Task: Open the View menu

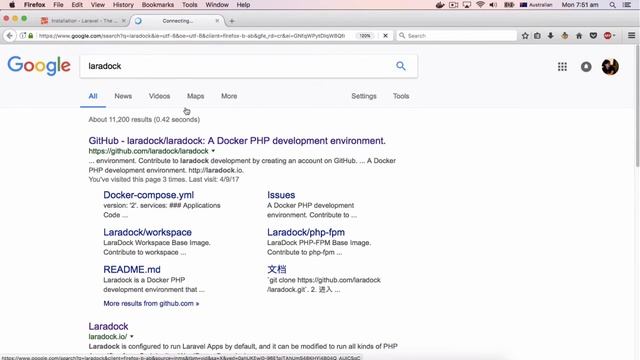Action: [x=98, y=5]
